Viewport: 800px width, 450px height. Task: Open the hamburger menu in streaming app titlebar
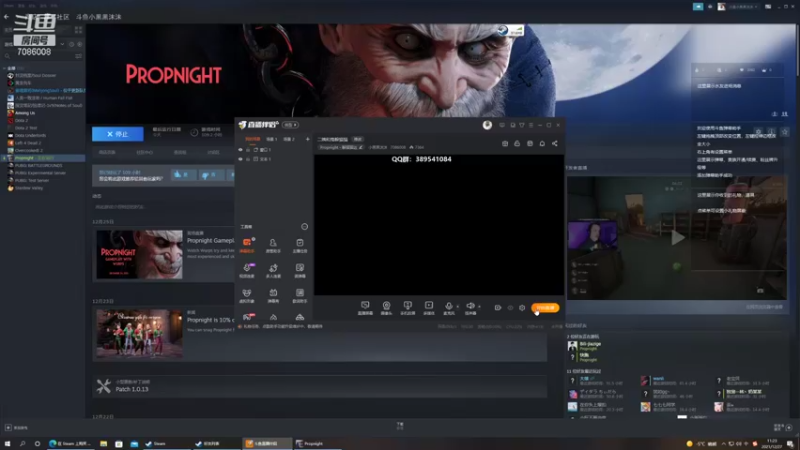[531, 125]
